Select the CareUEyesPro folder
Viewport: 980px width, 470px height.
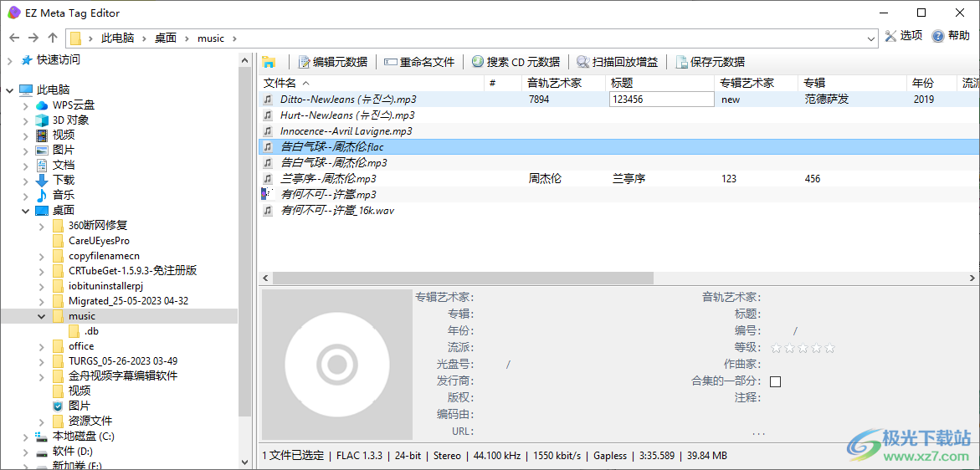click(99, 240)
